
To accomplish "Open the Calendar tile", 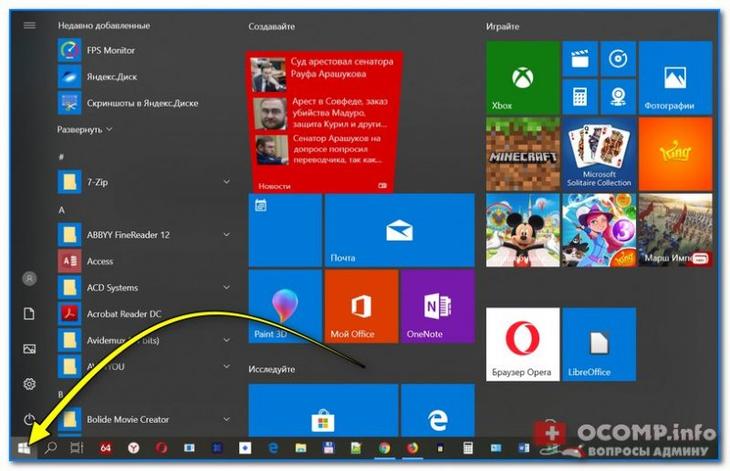I will [x=285, y=230].
